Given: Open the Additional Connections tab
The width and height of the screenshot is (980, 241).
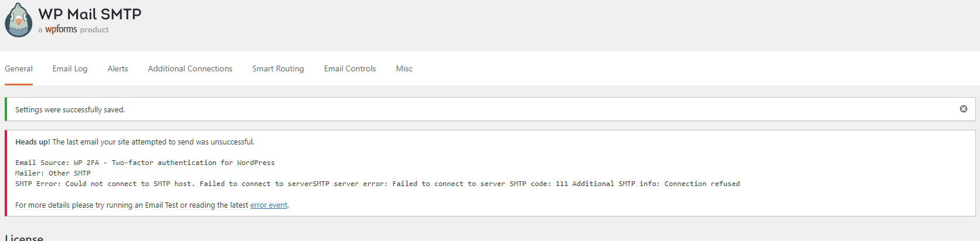Looking at the screenshot, I should [190, 68].
